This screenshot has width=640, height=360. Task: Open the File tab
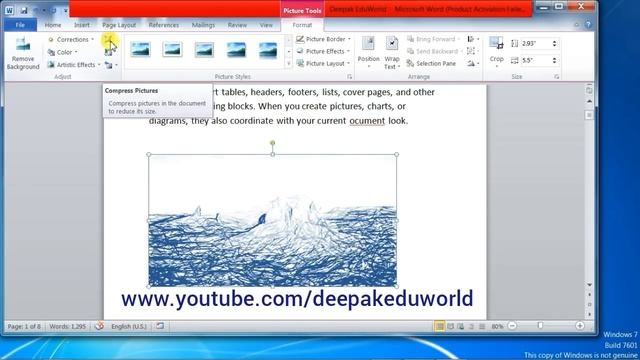click(x=20, y=25)
